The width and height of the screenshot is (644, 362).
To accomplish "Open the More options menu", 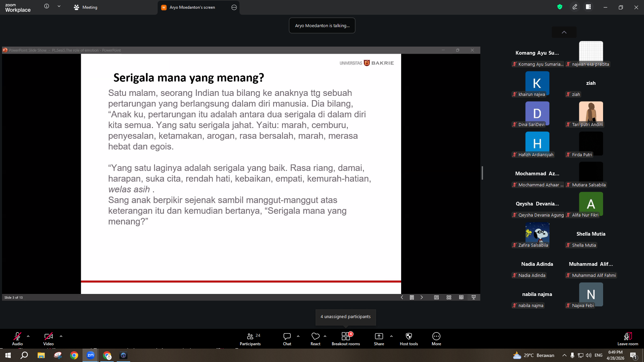I will click(x=436, y=339).
